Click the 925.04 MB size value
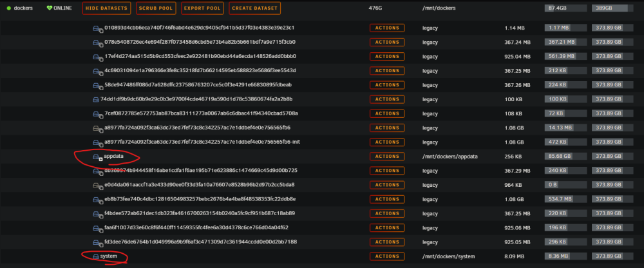The image size is (644, 268). [518, 56]
